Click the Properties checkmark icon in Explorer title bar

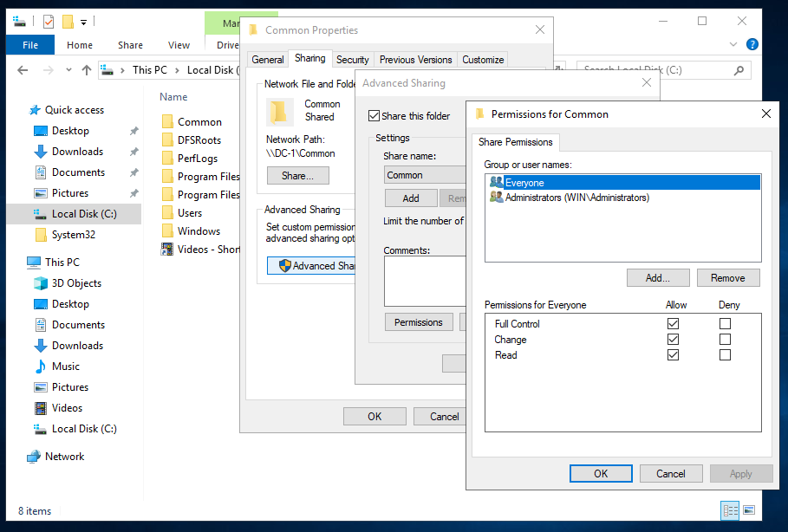click(49, 22)
